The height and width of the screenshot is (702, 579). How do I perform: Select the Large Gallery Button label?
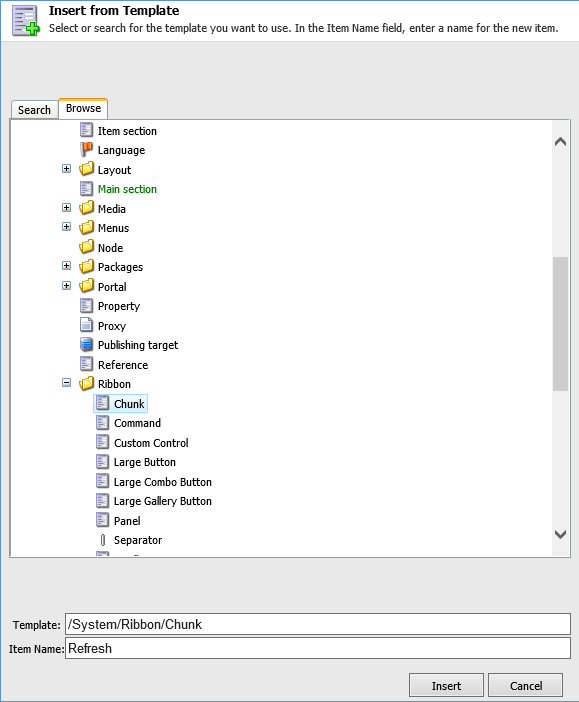(163, 501)
